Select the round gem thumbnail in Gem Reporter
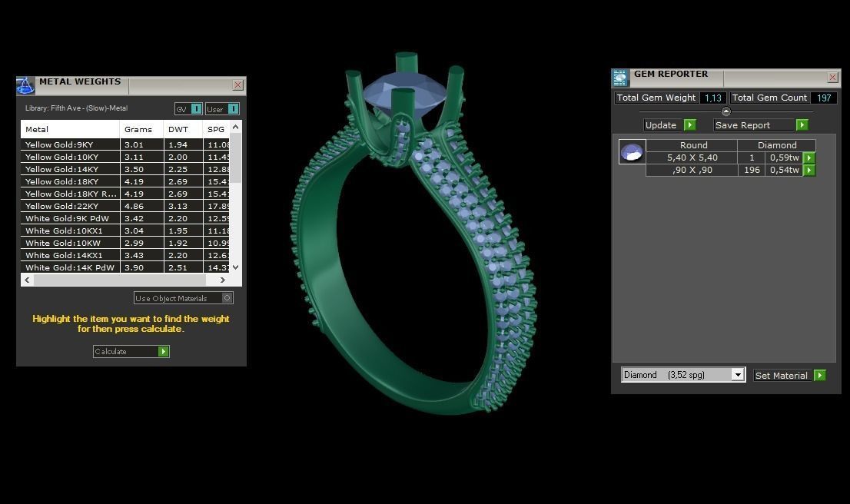850x504 pixels. (x=632, y=152)
